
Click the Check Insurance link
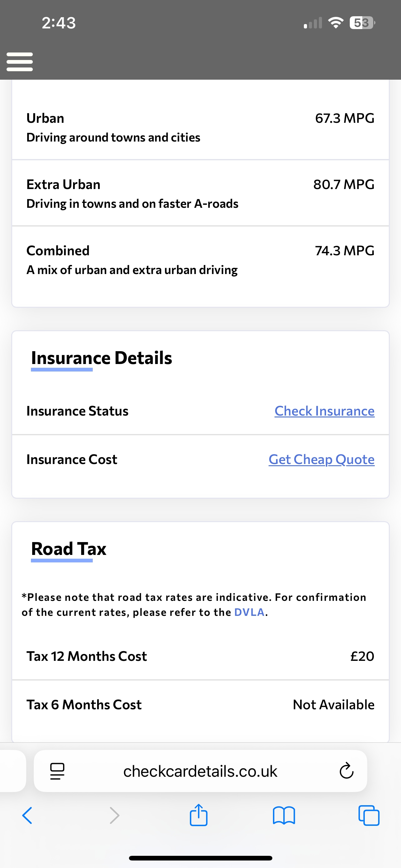(x=324, y=411)
